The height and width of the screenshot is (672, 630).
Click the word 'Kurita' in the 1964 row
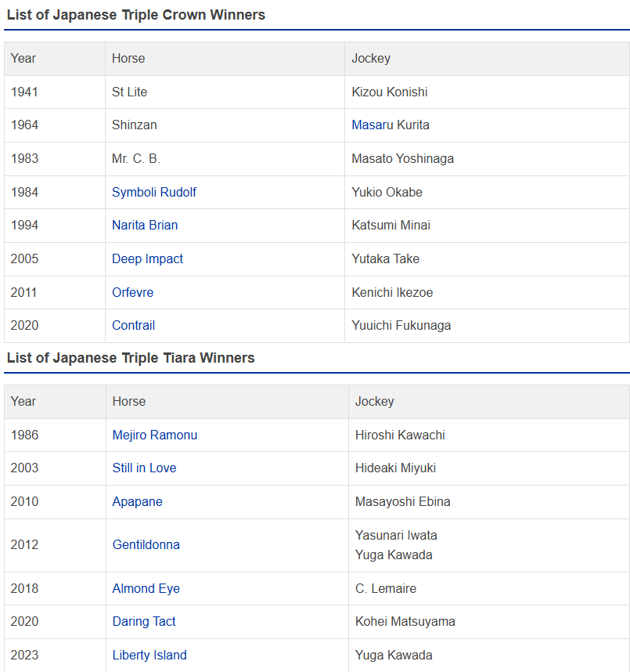tap(413, 125)
